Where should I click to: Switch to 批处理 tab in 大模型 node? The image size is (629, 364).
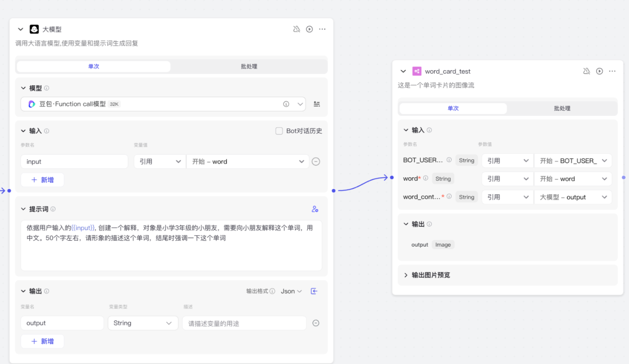click(249, 67)
